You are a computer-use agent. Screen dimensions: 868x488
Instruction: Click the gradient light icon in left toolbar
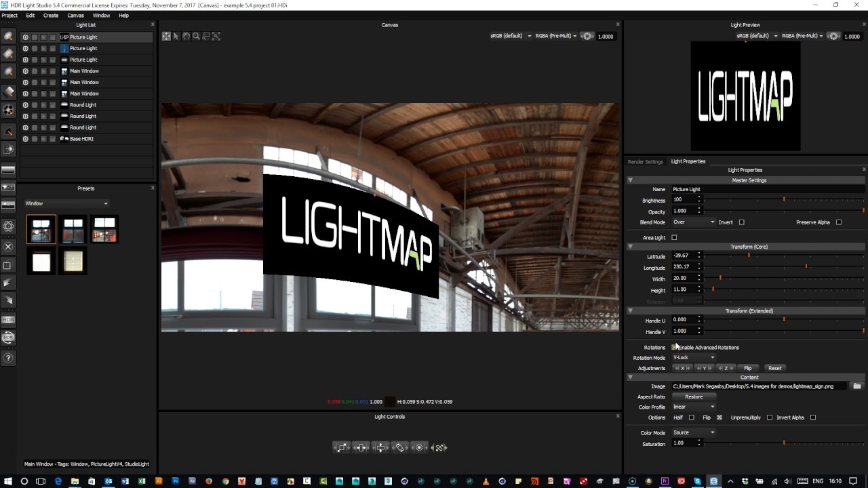click(x=9, y=169)
